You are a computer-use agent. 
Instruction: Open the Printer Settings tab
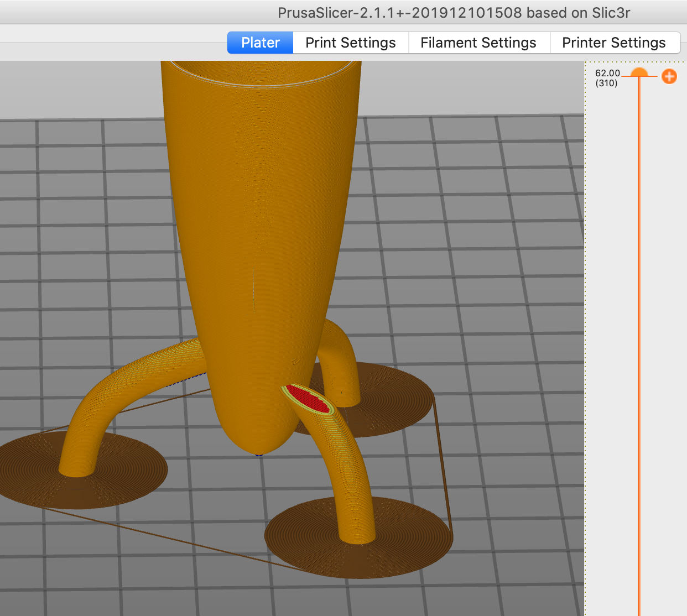615,43
